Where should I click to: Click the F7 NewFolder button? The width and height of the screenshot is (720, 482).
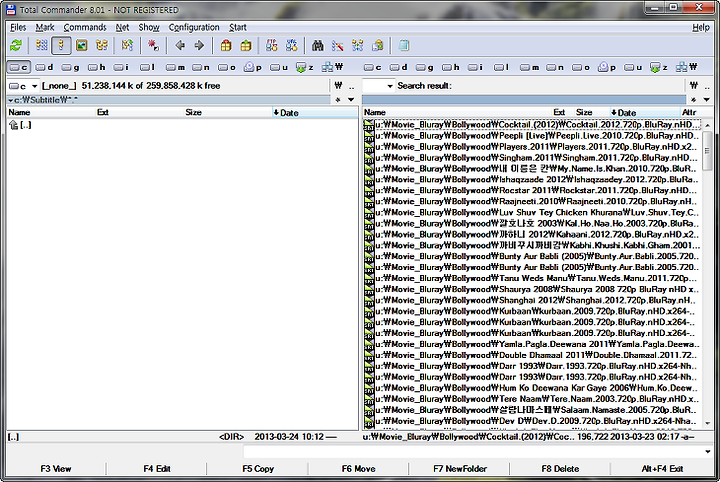pyautogui.click(x=460, y=469)
